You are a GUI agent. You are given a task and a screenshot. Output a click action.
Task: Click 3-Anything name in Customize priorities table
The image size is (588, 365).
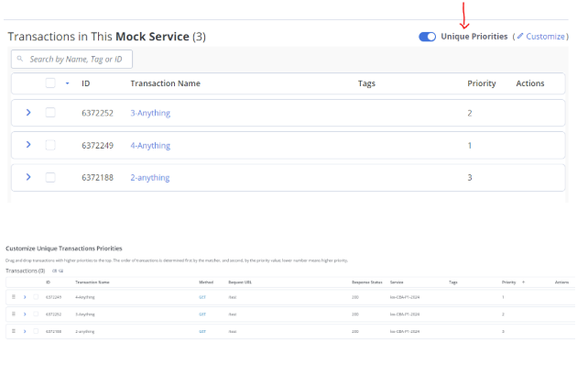[85, 315]
